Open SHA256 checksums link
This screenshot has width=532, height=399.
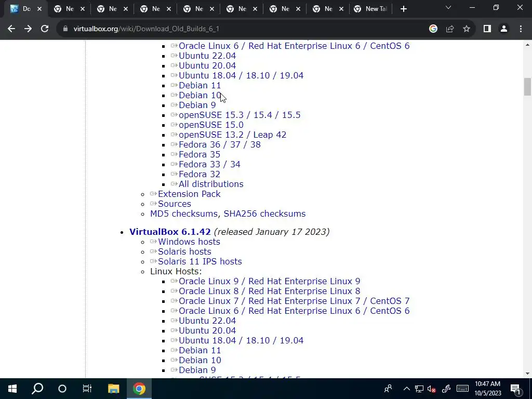pyautogui.click(x=264, y=214)
